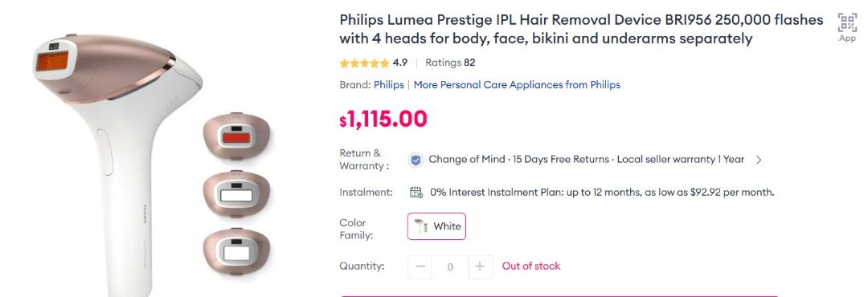The width and height of the screenshot is (868, 297).
Task: Click the plus quantity button
Action: tap(480, 266)
